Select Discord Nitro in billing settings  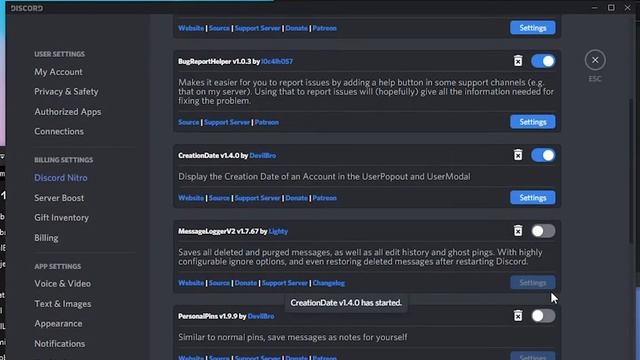point(61,178)
